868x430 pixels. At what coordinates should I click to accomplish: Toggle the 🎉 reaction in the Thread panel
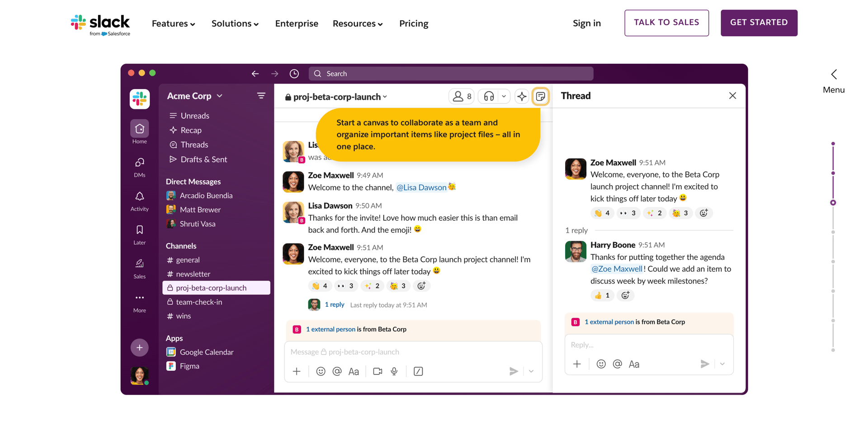pyautogui.click(x=680, y=213)
